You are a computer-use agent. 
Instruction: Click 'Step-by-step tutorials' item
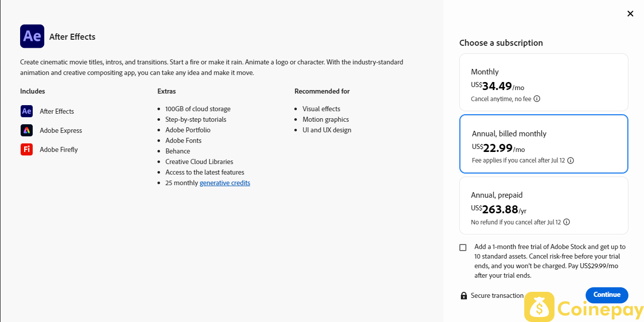point(196,119)
